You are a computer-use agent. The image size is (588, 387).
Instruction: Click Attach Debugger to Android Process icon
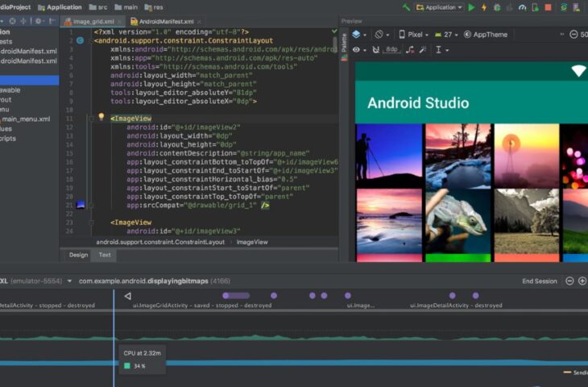[x=535, y=7]
